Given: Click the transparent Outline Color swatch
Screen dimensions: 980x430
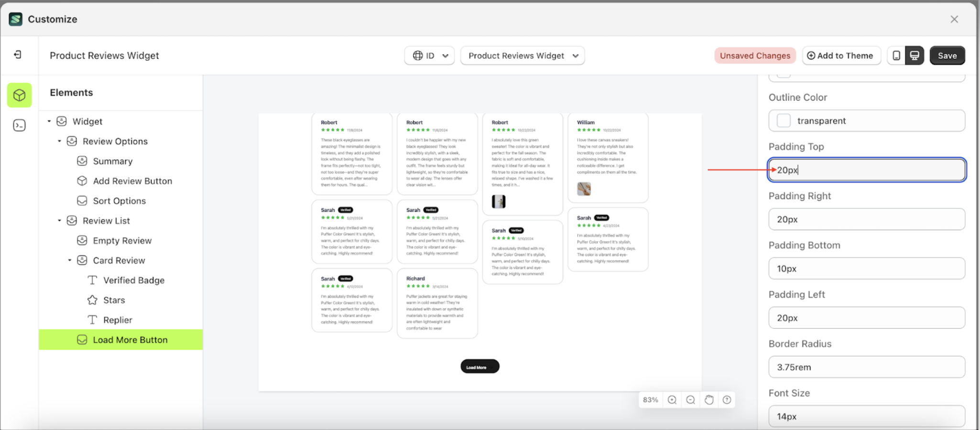Looking at the screenshot, I should (x=783, y=121).
